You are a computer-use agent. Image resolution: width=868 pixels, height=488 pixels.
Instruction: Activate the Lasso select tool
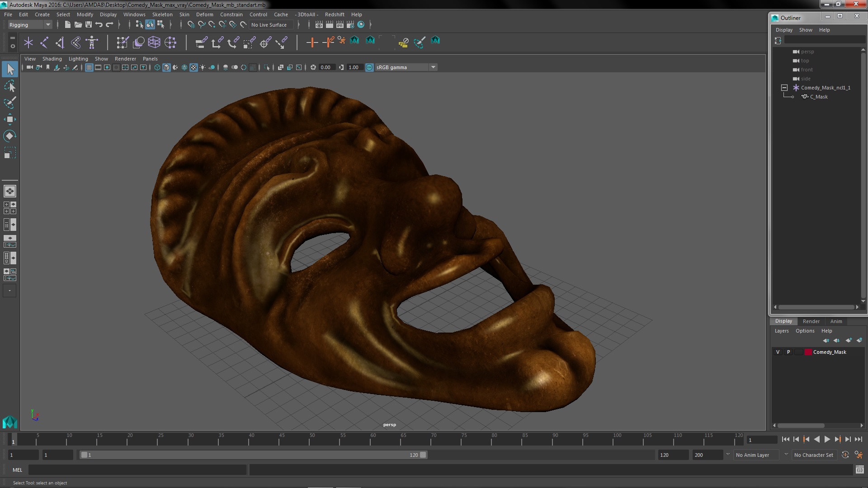(9, 86)
